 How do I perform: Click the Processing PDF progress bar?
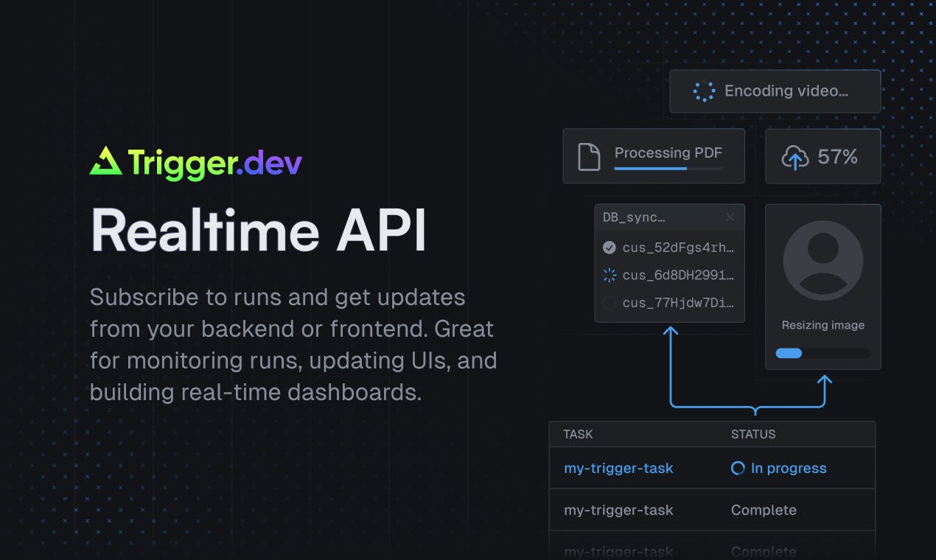[x=668, y=169]
